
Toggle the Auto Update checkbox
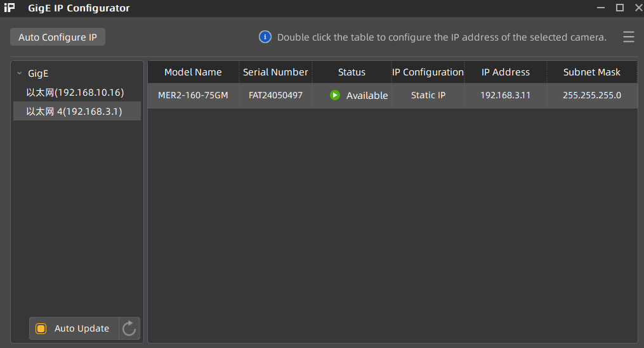(41, 328)
